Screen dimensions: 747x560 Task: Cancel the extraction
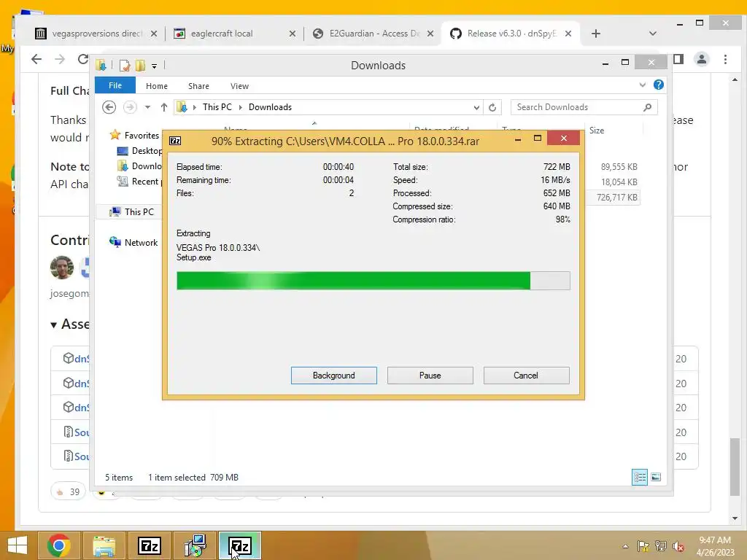click(526, 376)
